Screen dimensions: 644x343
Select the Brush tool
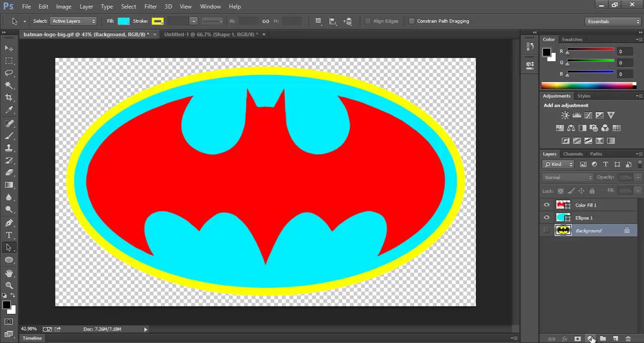click(9, 136)
